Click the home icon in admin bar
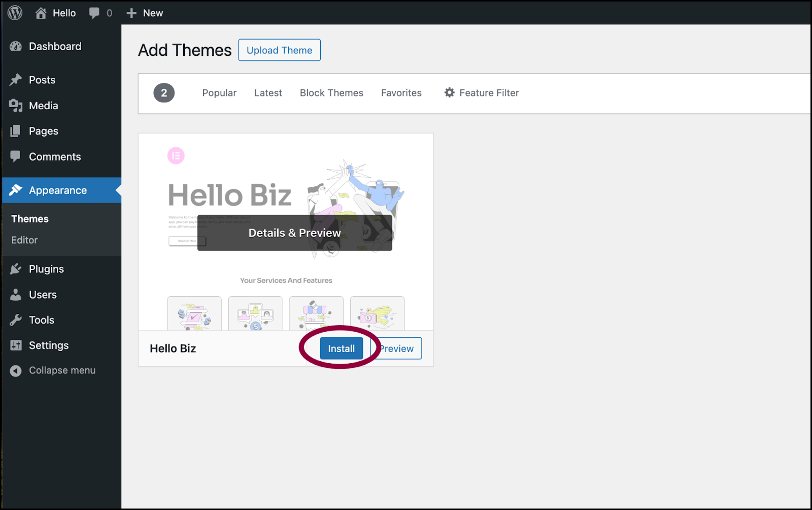 (41, 13)
